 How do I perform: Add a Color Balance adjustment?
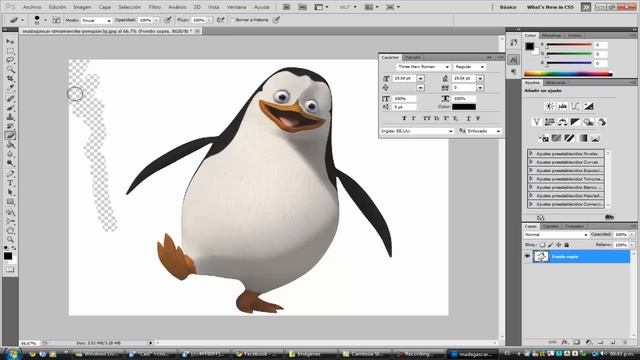(x=562, y=122)
